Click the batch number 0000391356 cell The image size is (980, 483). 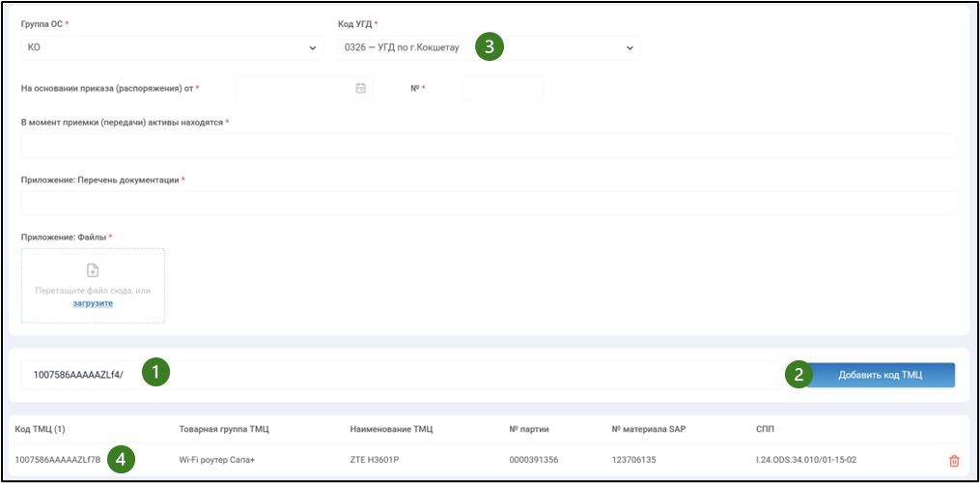pos(534,461)
